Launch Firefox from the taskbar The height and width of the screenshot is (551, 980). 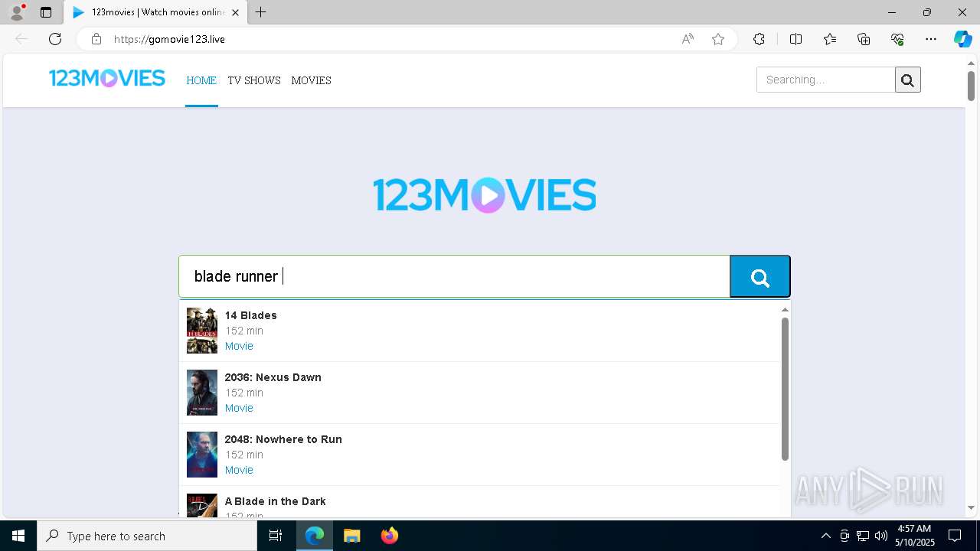389,536
